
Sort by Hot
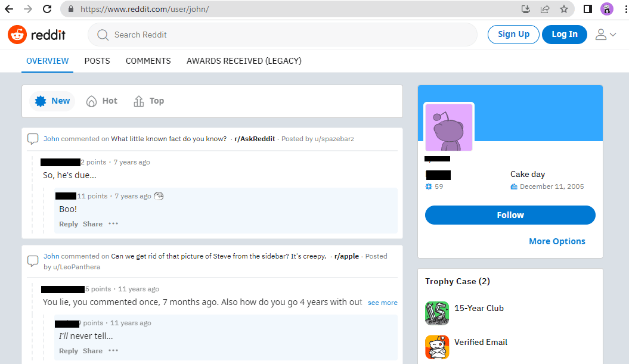click(102, 101)
